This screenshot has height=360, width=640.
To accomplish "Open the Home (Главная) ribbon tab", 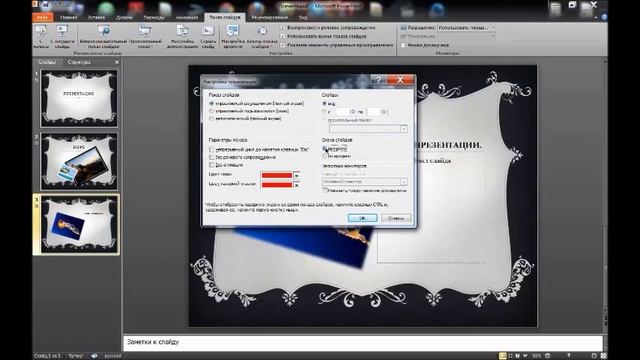I will pos(69,18).
